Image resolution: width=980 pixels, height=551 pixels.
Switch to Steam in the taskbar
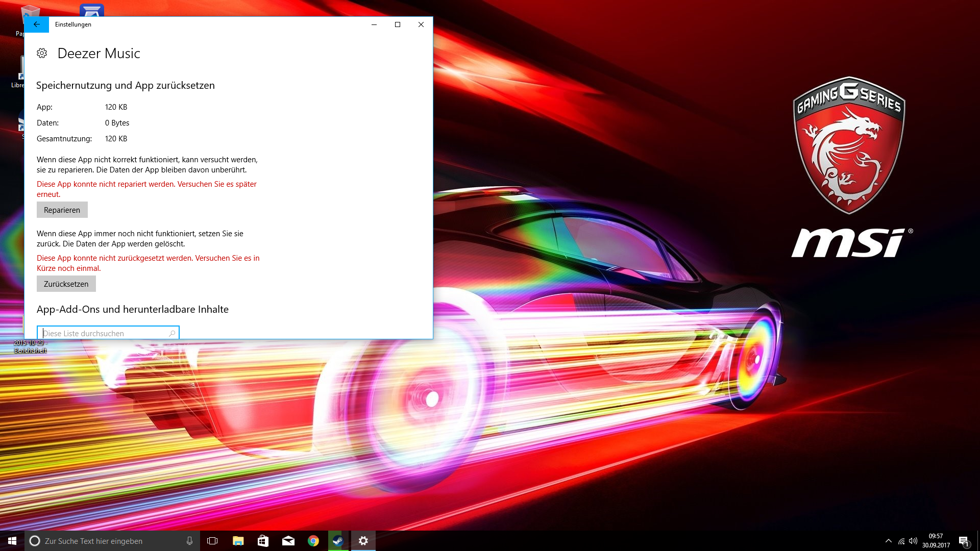(338, 541)
